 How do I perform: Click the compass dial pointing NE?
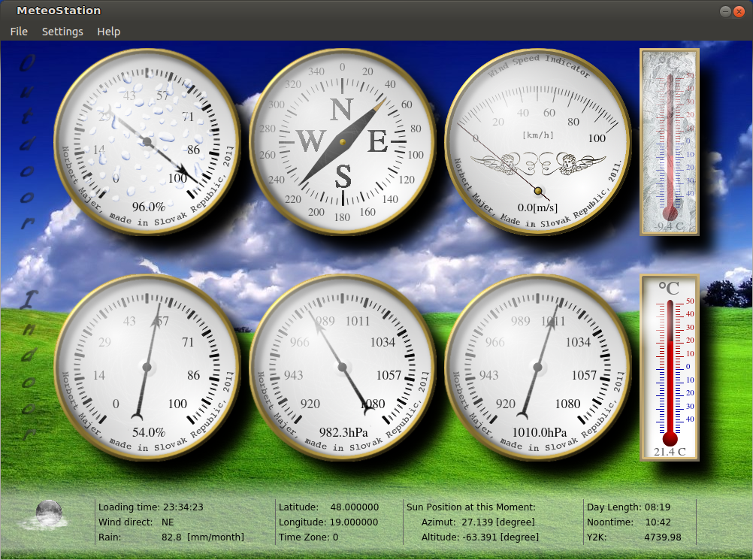[342, 139]
